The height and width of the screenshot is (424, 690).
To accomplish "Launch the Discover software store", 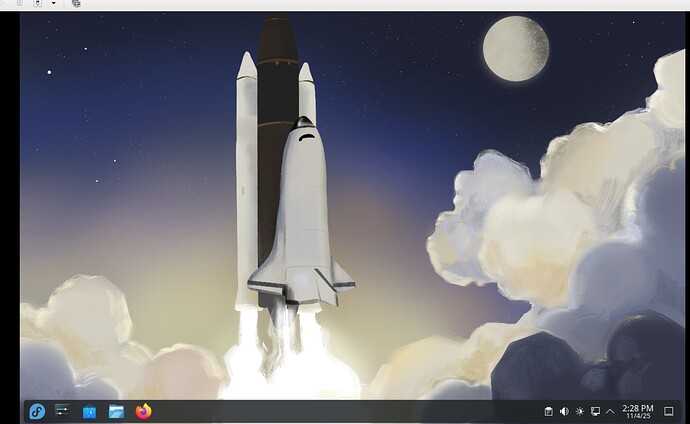I will pyautogui.click(x=89, y=412).
